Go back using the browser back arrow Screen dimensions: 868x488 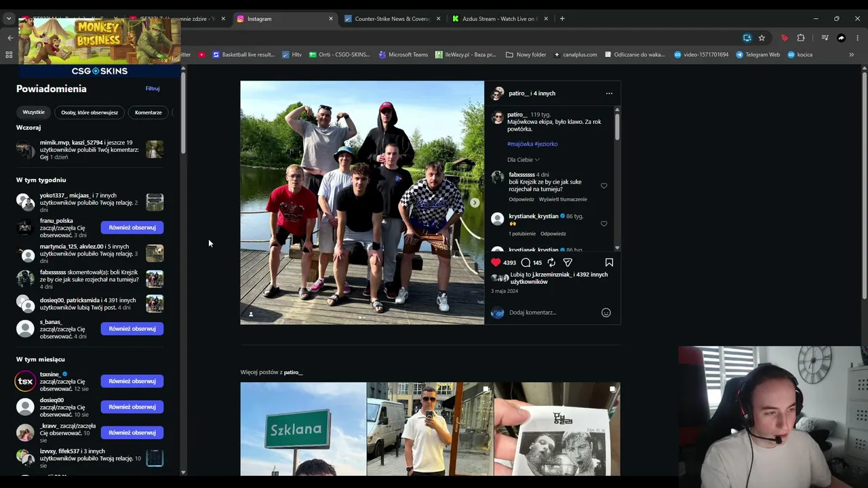tap(10, 38)
